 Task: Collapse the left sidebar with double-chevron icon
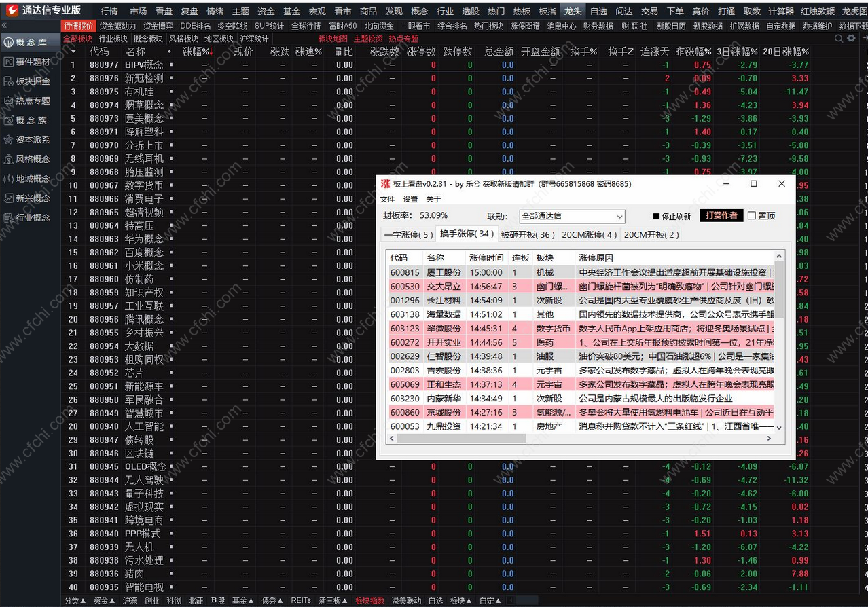4,25
